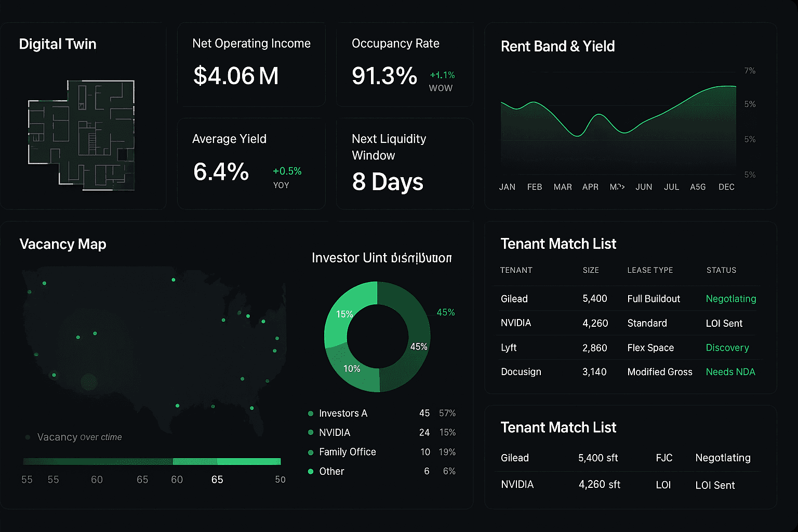The width and height of the screenshot is (798, 532).
Task: Select the Family Office legend marker
Action: (x=311, y=452)
